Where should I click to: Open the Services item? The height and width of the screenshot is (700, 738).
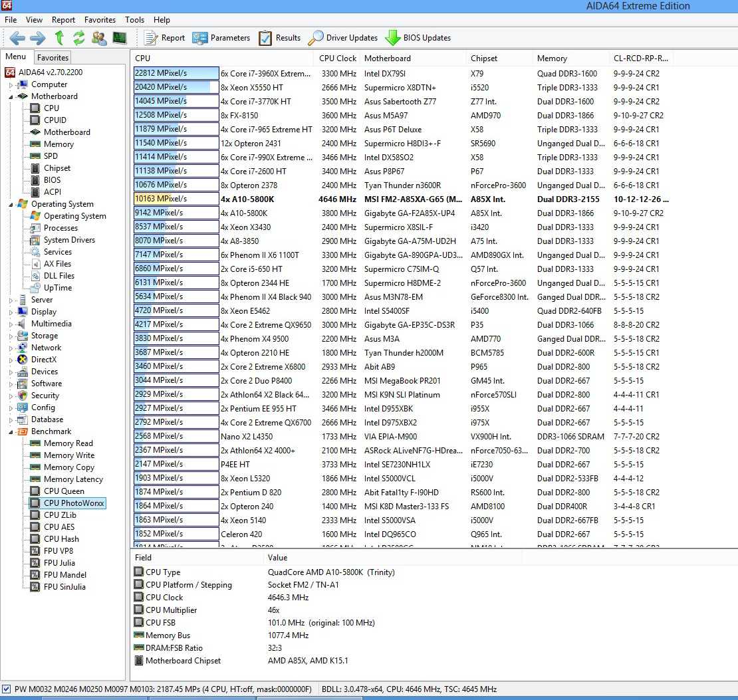57,252
